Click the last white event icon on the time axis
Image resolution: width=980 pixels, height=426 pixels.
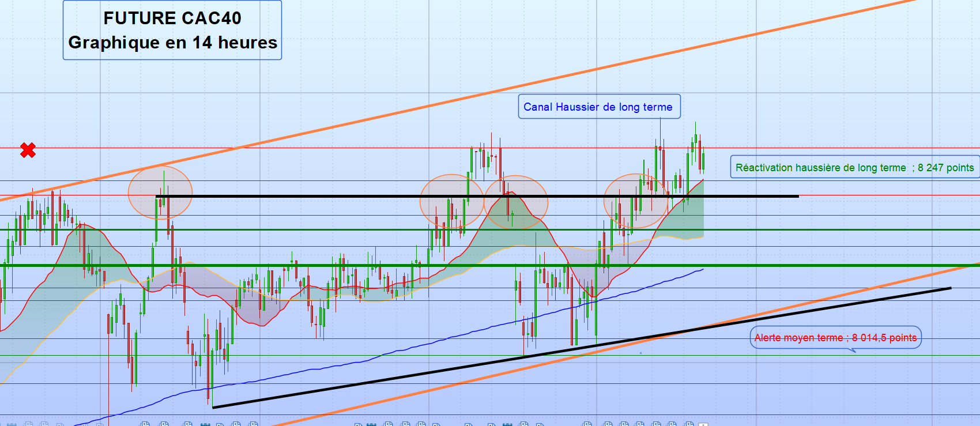pos(703,424)
